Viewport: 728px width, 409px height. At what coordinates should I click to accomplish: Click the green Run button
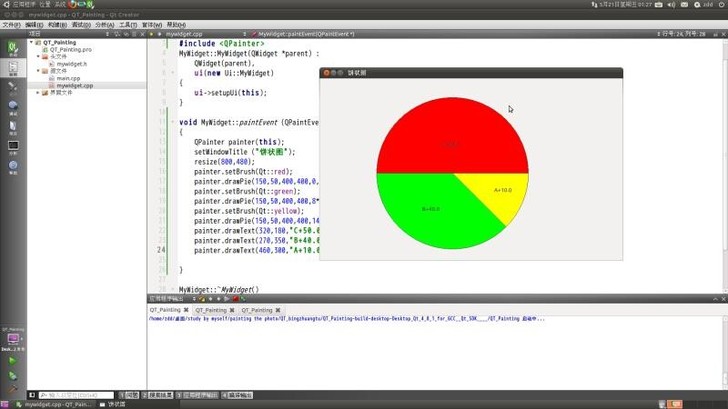point(13,361)
